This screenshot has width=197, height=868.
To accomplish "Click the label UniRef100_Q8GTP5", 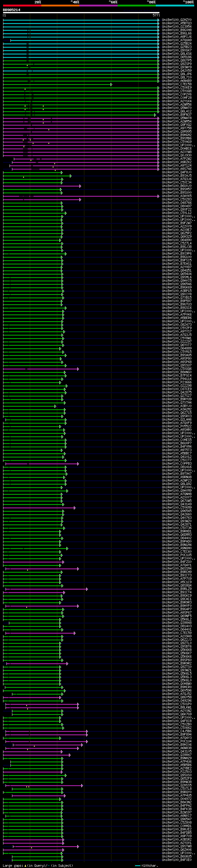I will [177, 61].
